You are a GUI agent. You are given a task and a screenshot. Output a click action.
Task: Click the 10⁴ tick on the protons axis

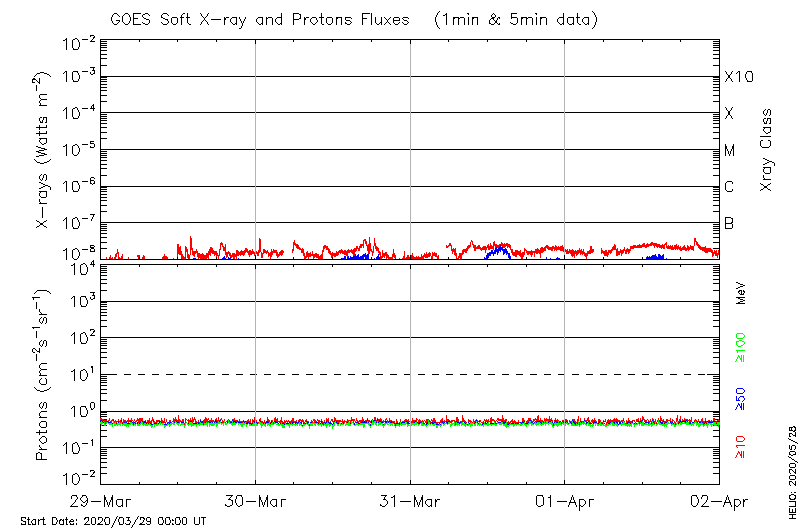pos(80,266)
